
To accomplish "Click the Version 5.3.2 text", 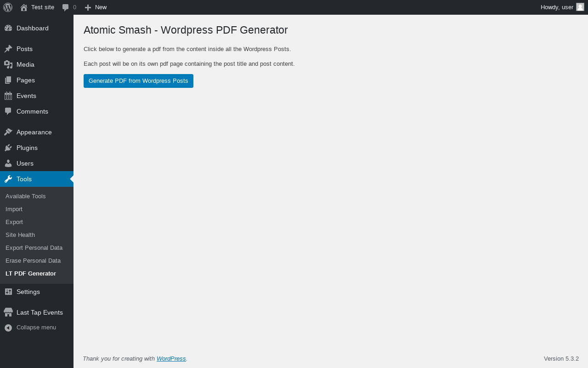I will [561, 359].
